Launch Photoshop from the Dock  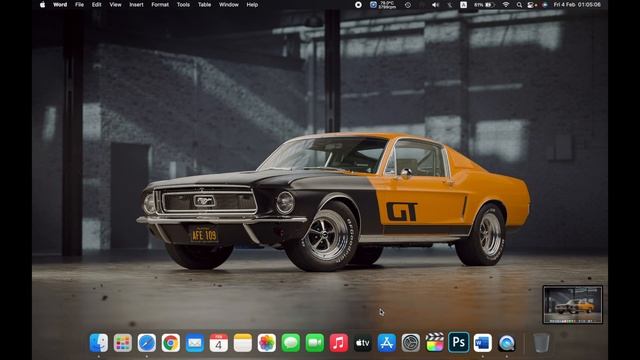click(458, 342)
